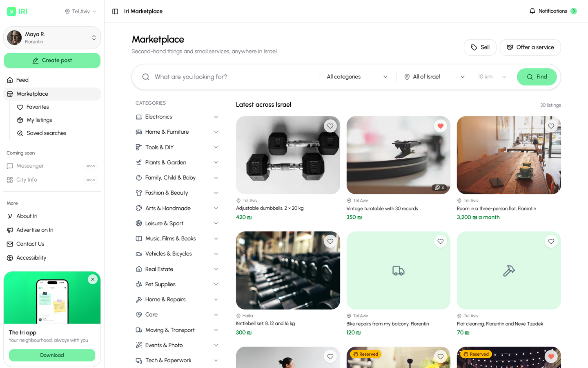
Task: Click the Events & Photo party icon
Action: 139,345
